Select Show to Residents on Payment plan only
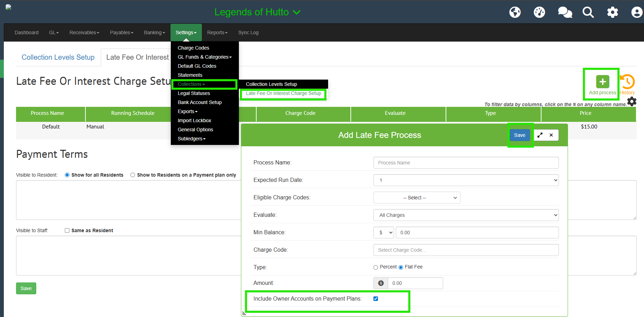Image resolution: width=644 pixels, height=317 pixels. tap(132, 175)
